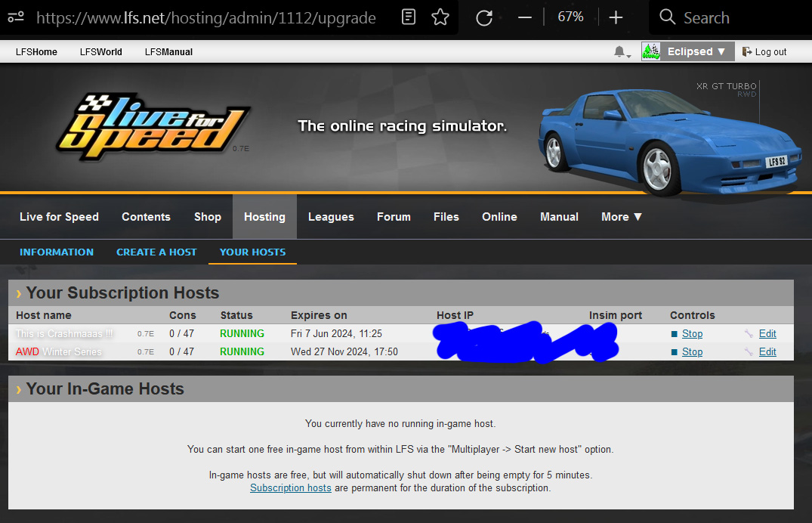Click RUNNING status of AWD Winter Series

click(x=242, y=352)
